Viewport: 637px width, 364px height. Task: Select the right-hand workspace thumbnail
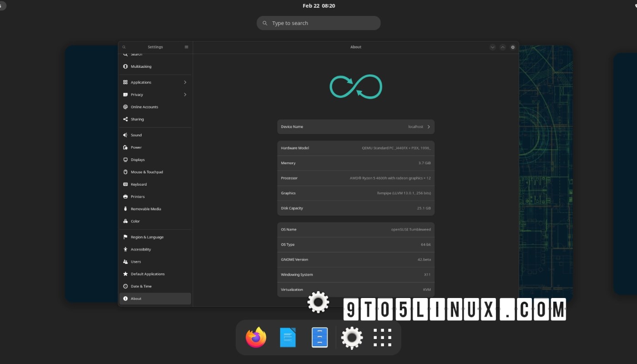click(x=625, y=174)
